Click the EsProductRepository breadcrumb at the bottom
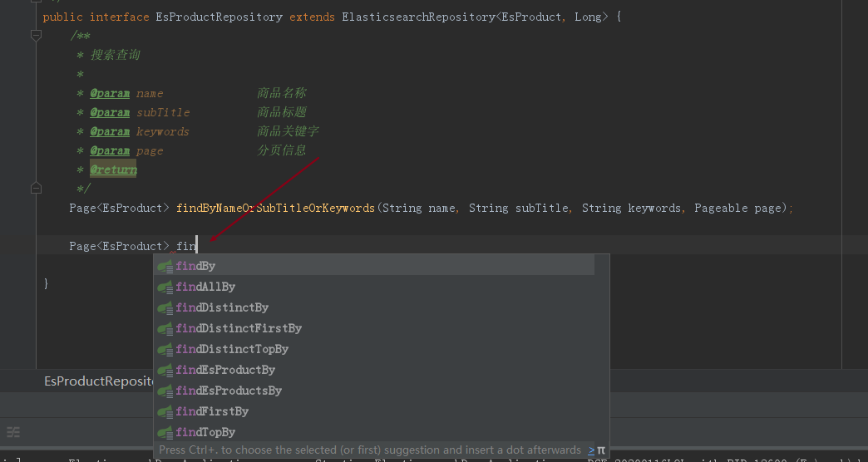This screenshot has height=462, width=868. click(98, 381)
